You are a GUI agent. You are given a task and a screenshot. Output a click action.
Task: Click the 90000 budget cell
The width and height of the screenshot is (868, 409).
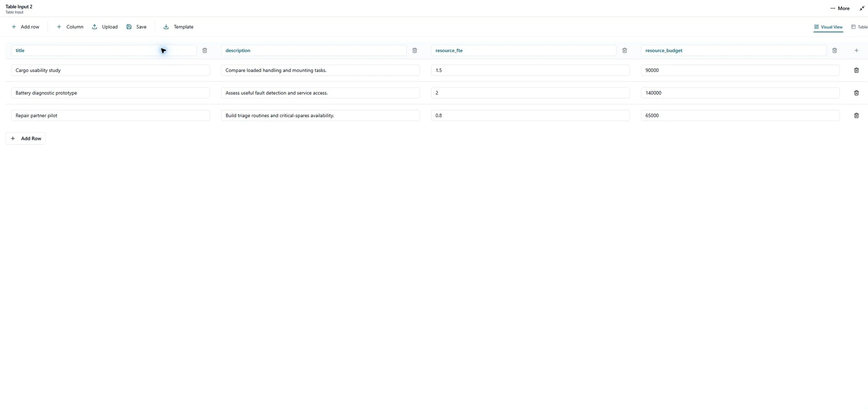coord(741,71)
